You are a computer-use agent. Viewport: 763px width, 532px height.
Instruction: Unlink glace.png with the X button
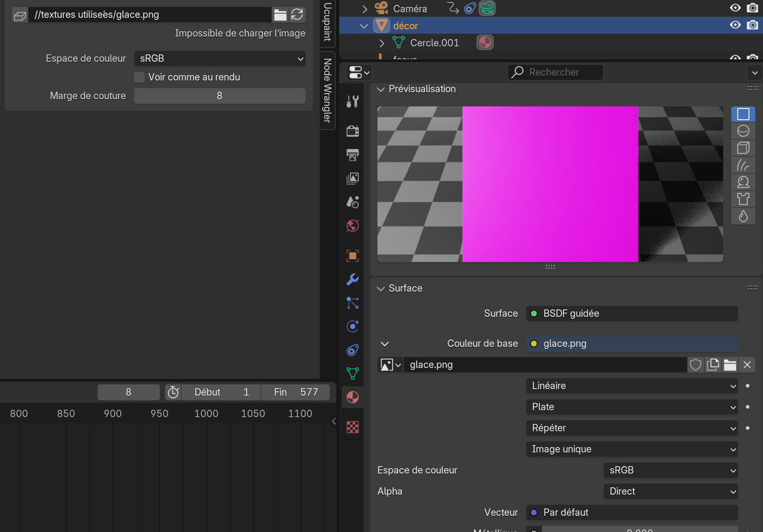[748, 365]
